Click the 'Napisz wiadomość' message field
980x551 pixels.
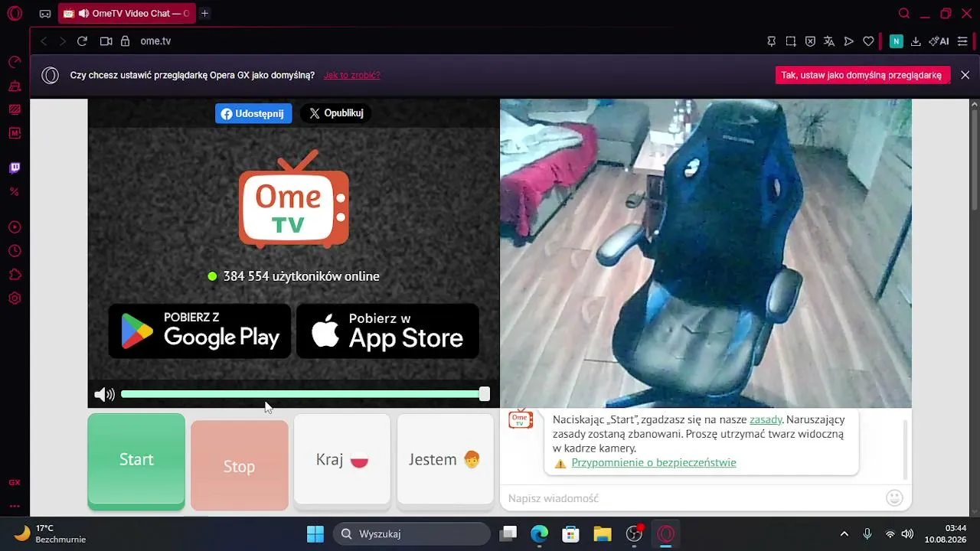pyautogui.click(x=693, y=498)
